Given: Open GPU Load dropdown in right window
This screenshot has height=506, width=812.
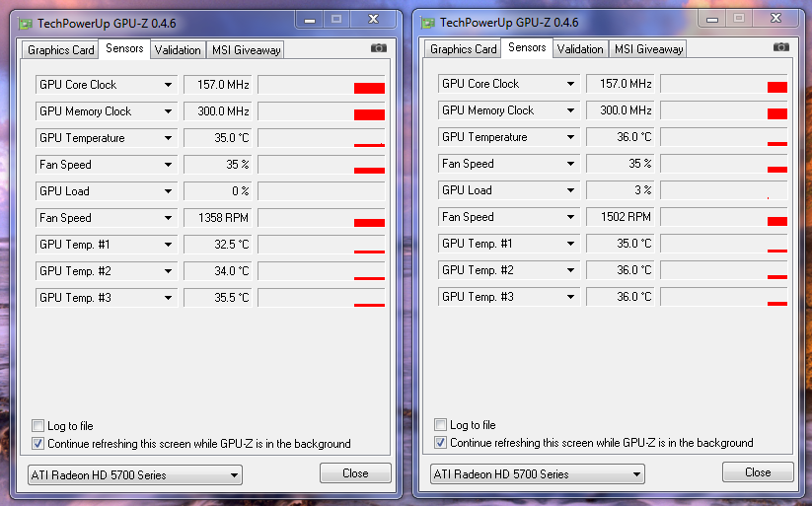Looking at the screenshot, I should (509, 190).
